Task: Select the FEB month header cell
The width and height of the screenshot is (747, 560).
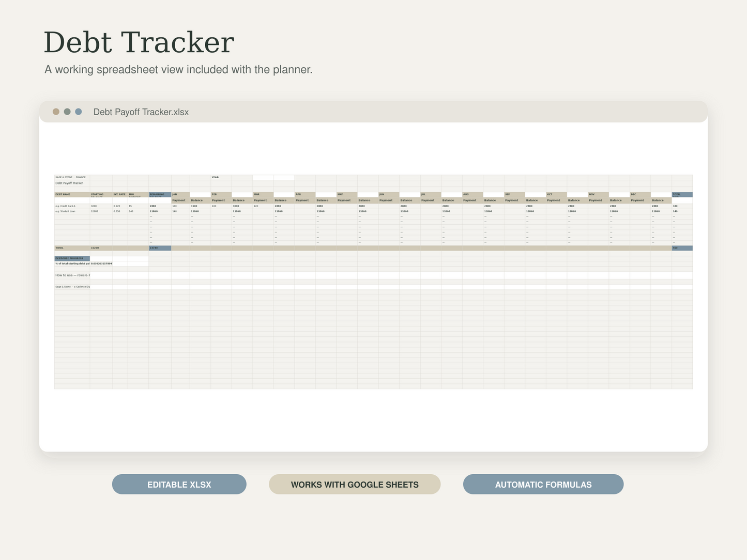Action: tap(221, 195)
